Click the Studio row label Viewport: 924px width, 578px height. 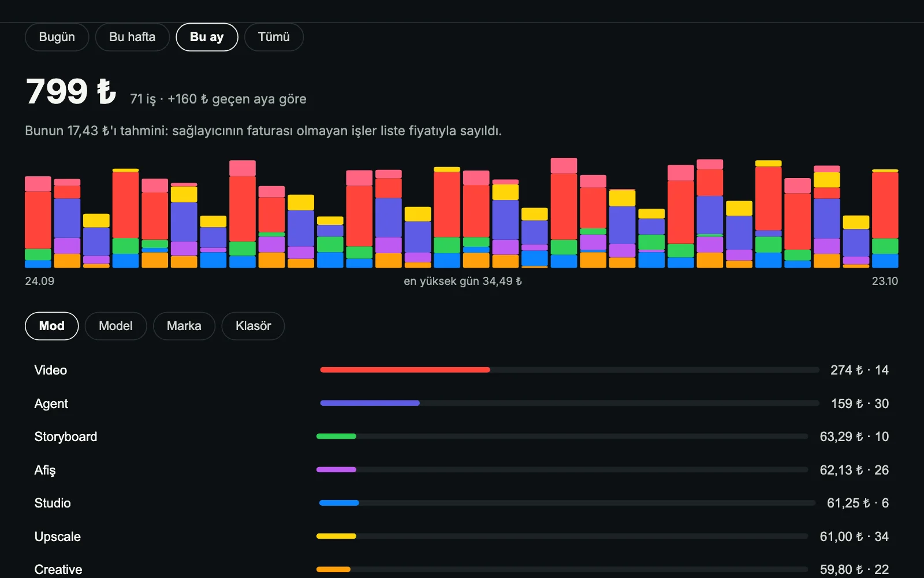click(x=53, y=503)
